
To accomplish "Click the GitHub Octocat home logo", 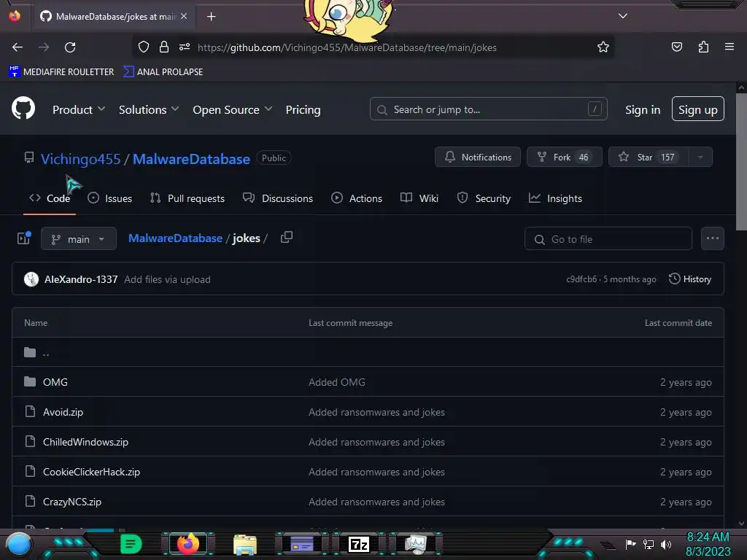I will [x=23, y=108].
